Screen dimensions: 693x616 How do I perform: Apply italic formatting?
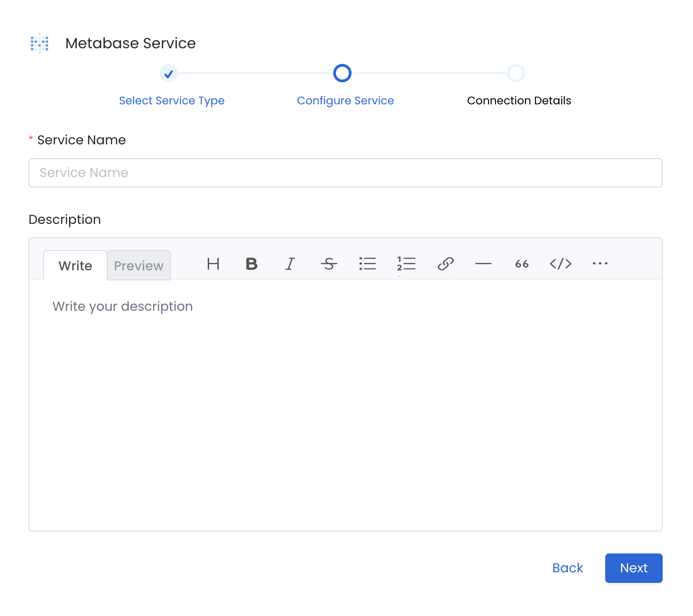coord(290,264)
